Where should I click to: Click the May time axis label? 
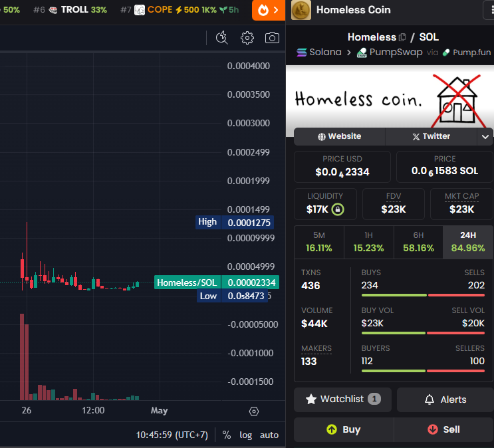click(x=159, y=411)
